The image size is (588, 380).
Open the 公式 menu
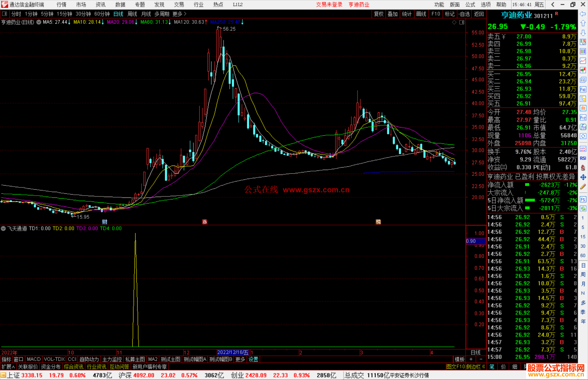pos(470,5)
